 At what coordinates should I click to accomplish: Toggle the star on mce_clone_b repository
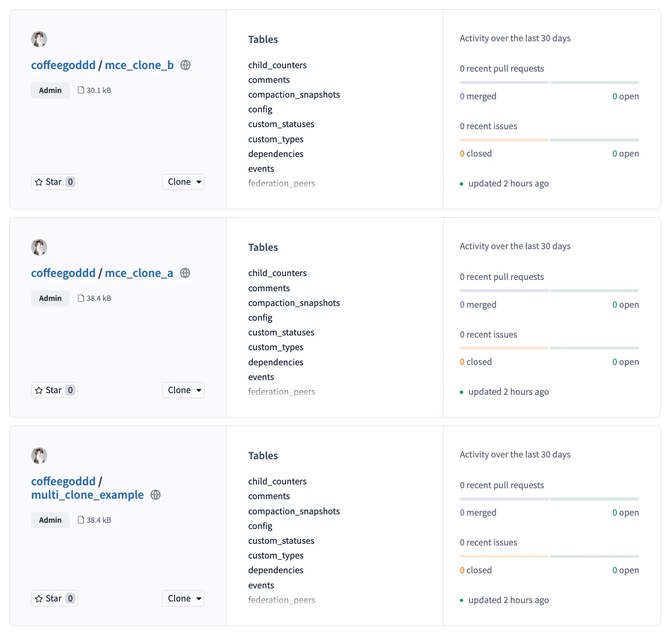[54, 181]
